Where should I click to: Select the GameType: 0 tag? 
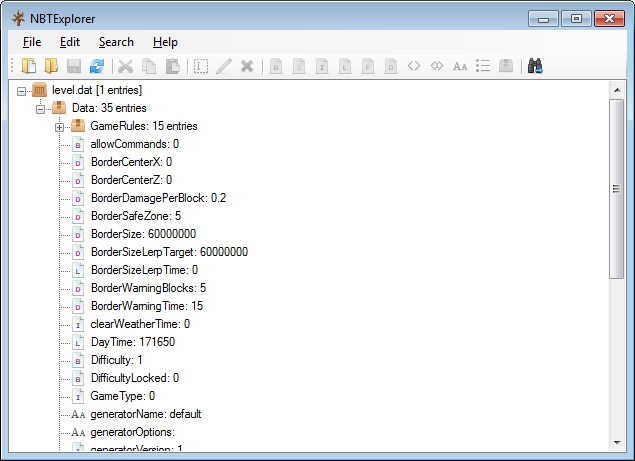pos(122,396)
